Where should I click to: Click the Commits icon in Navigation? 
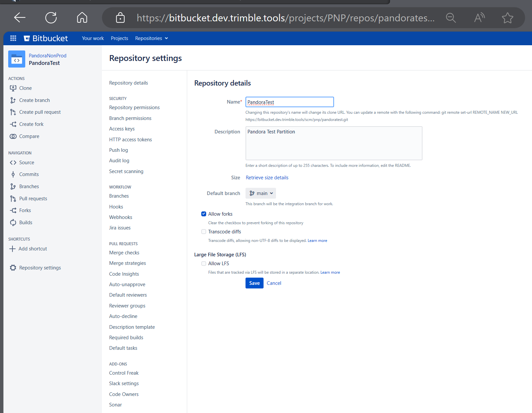coord(13,174)
